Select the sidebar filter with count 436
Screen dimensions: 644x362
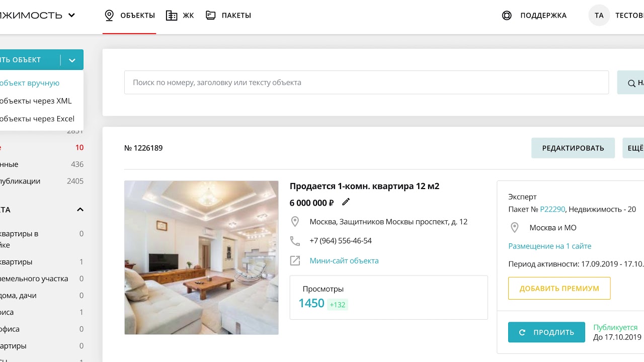(42, 164)
